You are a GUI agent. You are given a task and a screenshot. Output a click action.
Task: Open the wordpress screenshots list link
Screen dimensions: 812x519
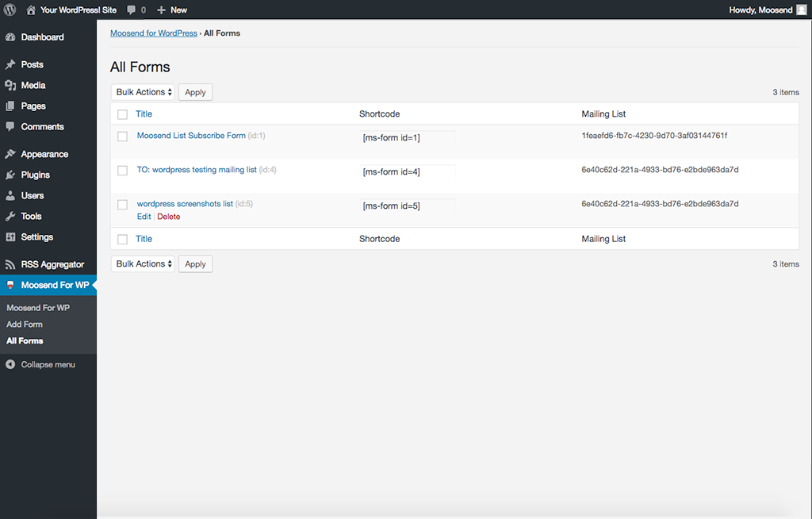click(185, 204)
